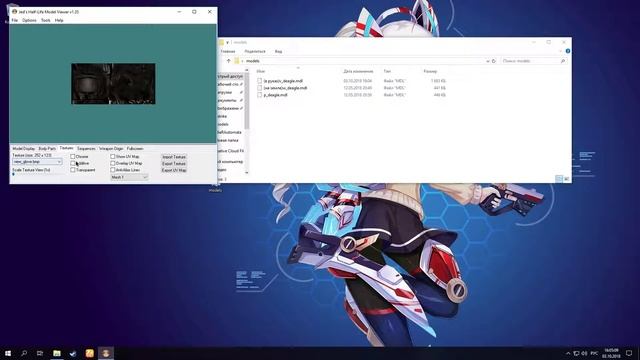Open Explorer help icon
Screen dimensions: 640x360
point(568,51)
